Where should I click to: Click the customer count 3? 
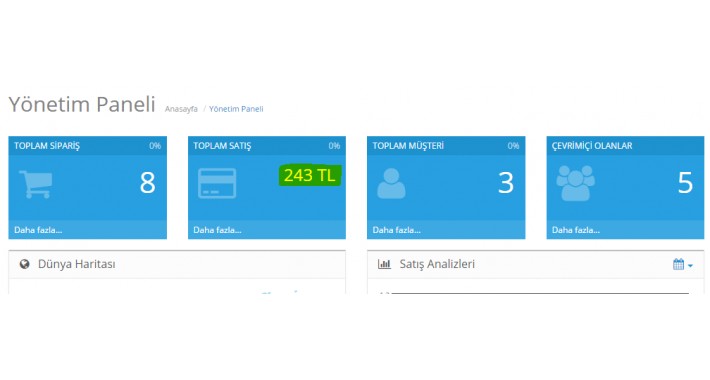pyautogui.click(x=506, y=183)
